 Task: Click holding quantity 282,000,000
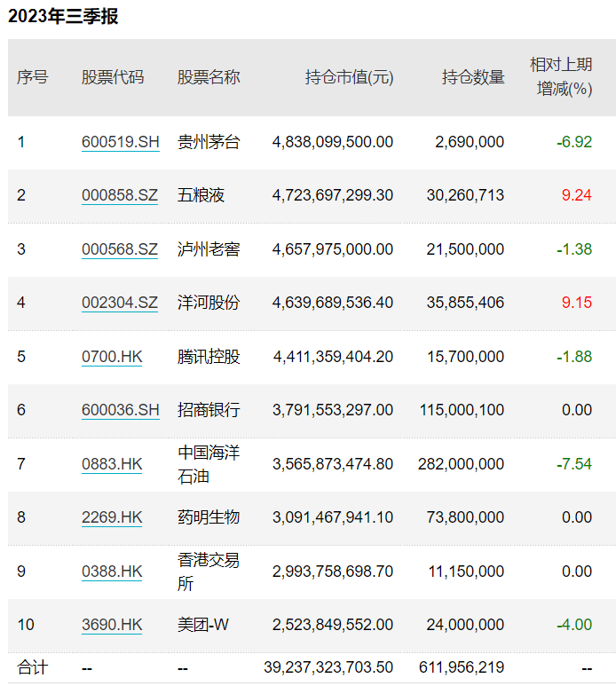click(x=462, y=464)
